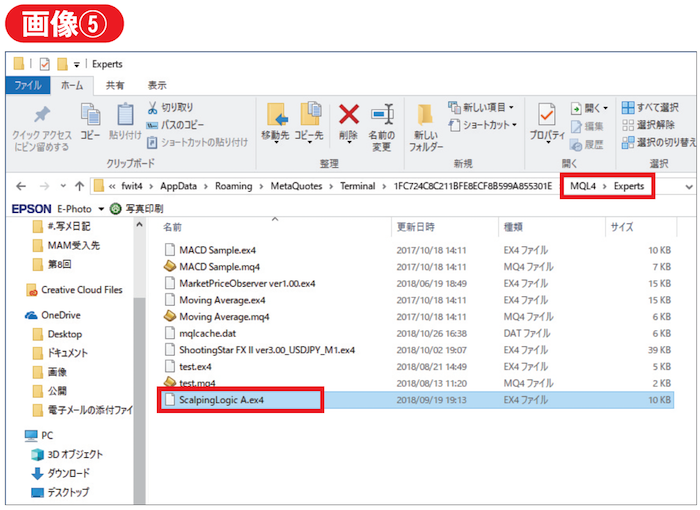Go back with the left arrow
The width and height of the screenshot is (700, 510).
pos(21,186)
